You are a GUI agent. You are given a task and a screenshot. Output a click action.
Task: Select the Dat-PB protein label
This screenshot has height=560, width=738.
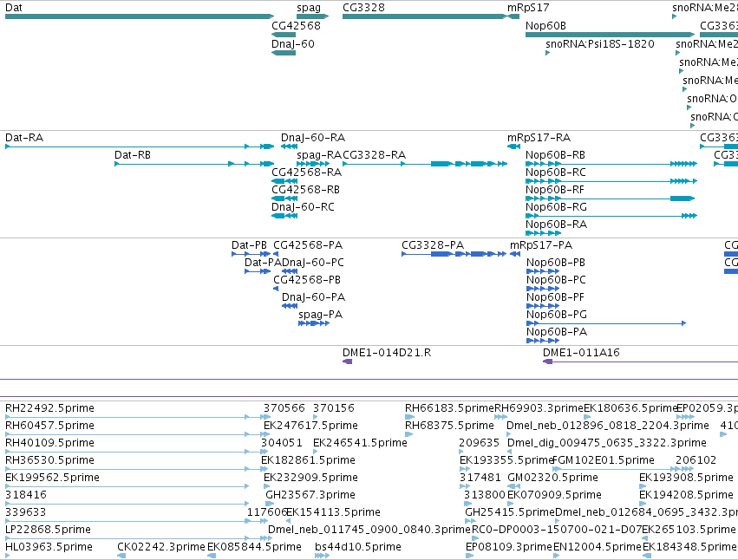(x=249, y=245)
